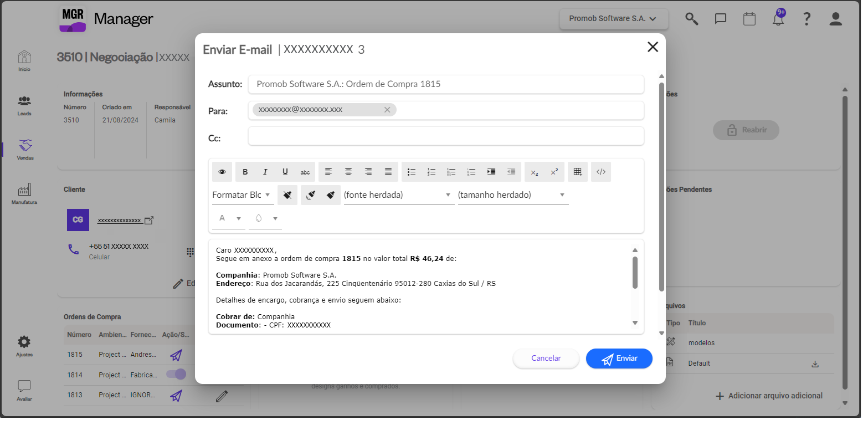Open the search magnifier in header
This screenshot has height=425, width=868.
click(x=691, y=19)
